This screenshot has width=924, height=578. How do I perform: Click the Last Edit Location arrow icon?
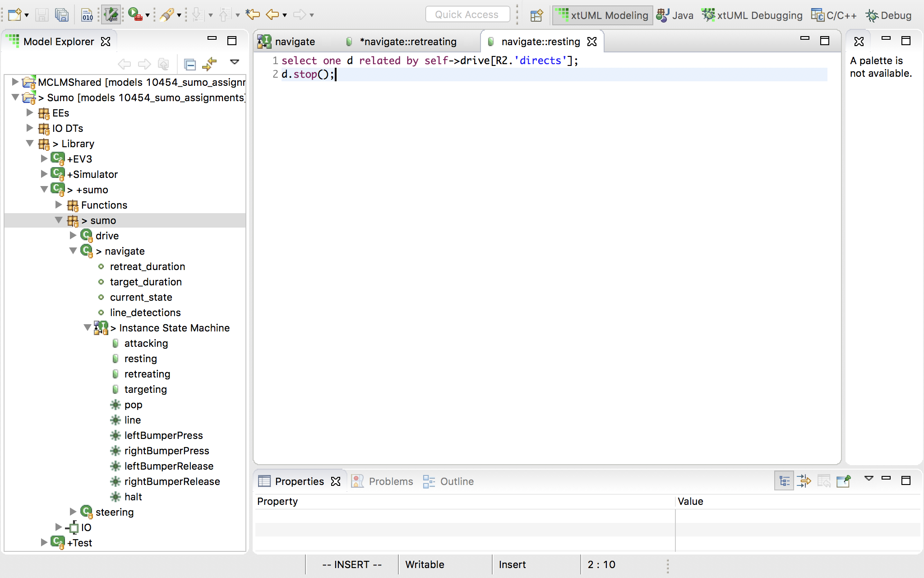point(253,15)
